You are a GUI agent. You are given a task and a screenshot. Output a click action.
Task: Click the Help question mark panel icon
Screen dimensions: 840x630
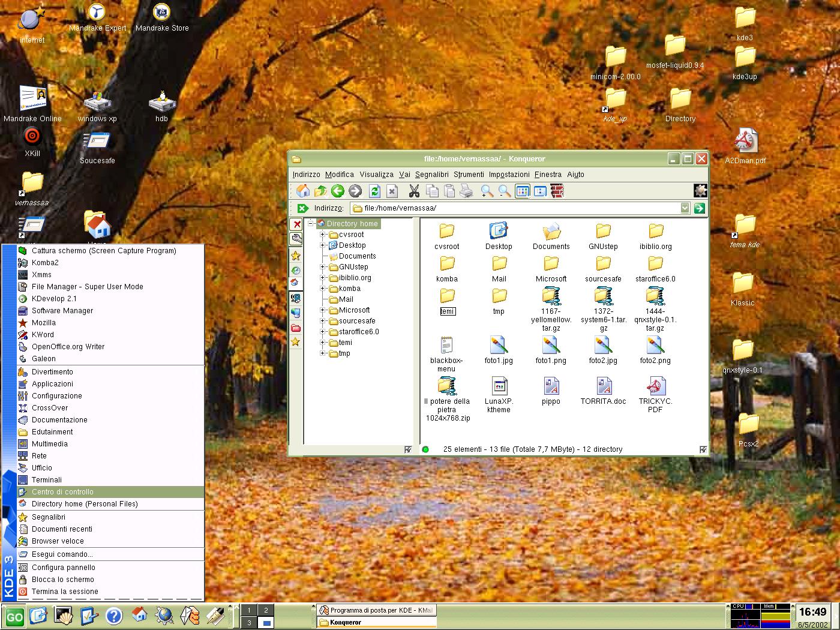point(113,616)
